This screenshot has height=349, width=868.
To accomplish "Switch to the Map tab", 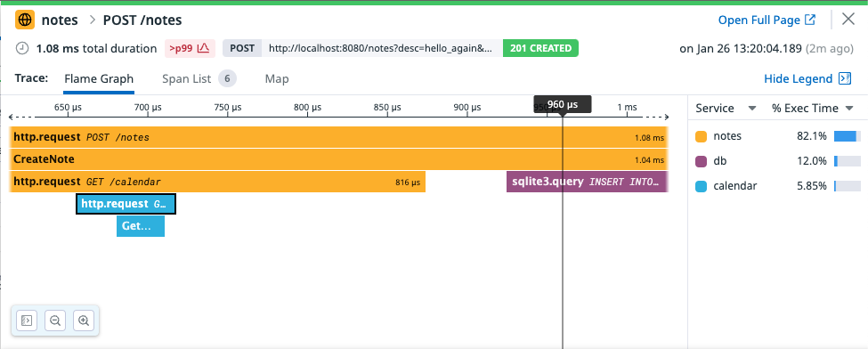I will click(x=277, y=78).
